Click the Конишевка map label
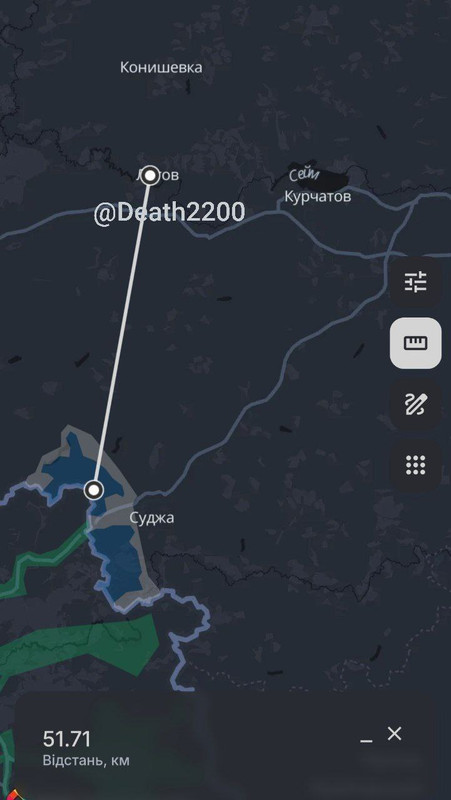The height and width of the screenshot is (800, 451). point(161,67)
